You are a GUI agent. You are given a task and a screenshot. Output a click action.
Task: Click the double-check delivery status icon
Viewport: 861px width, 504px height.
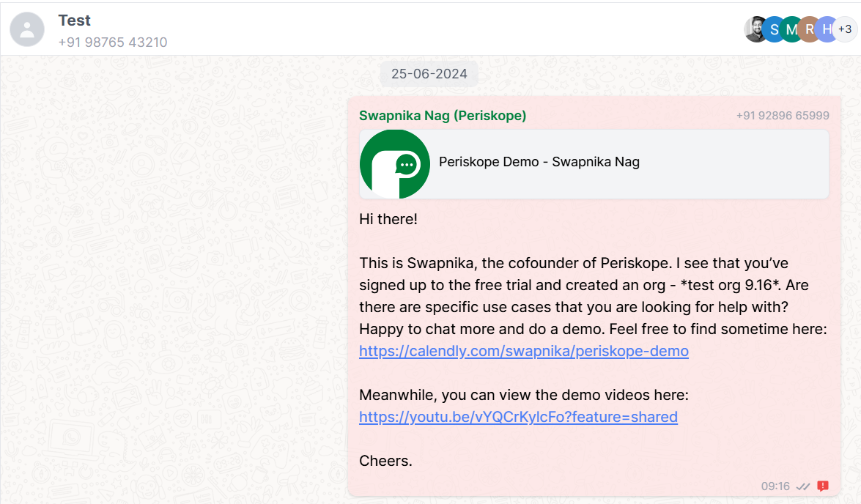coord(803,486)
